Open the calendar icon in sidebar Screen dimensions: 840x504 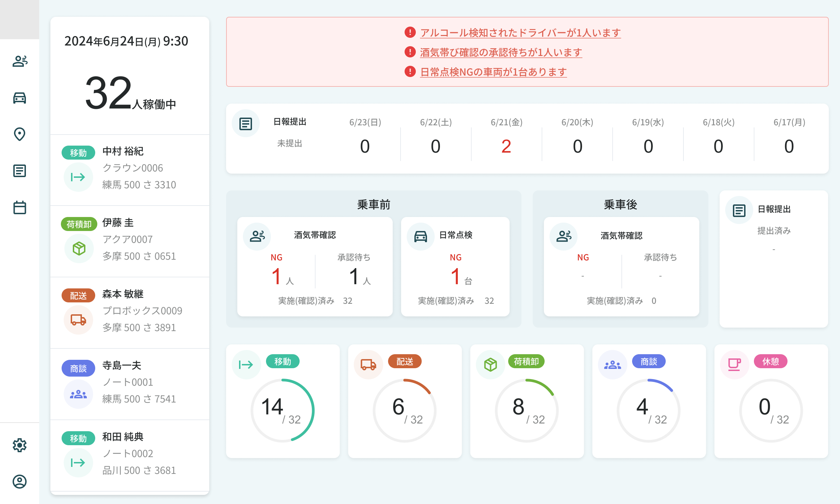[20, 208]
